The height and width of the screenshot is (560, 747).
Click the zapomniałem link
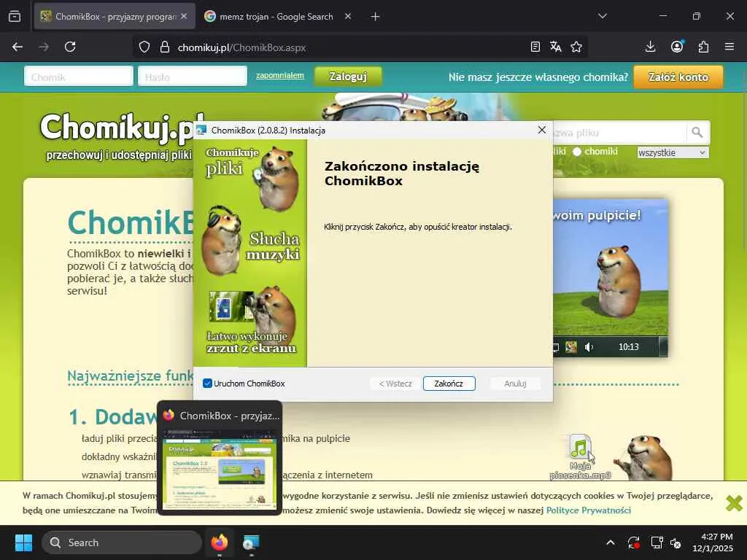click(279, 75)
